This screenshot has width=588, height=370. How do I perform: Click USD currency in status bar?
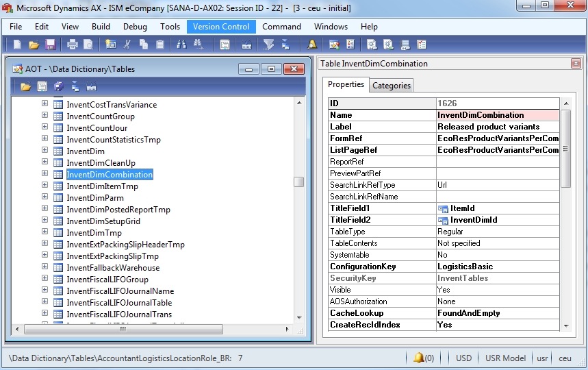tap(463, 358)
